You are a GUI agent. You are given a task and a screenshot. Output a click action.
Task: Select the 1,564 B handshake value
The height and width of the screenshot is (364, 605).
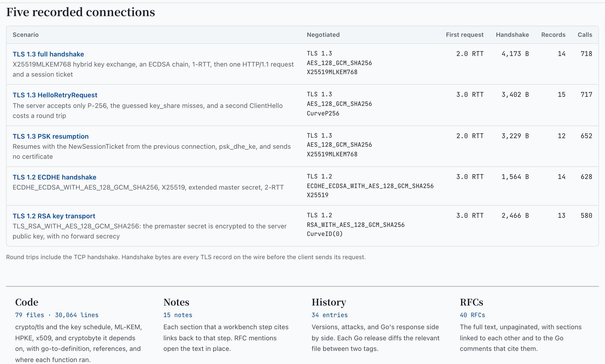tap(515, 177)
